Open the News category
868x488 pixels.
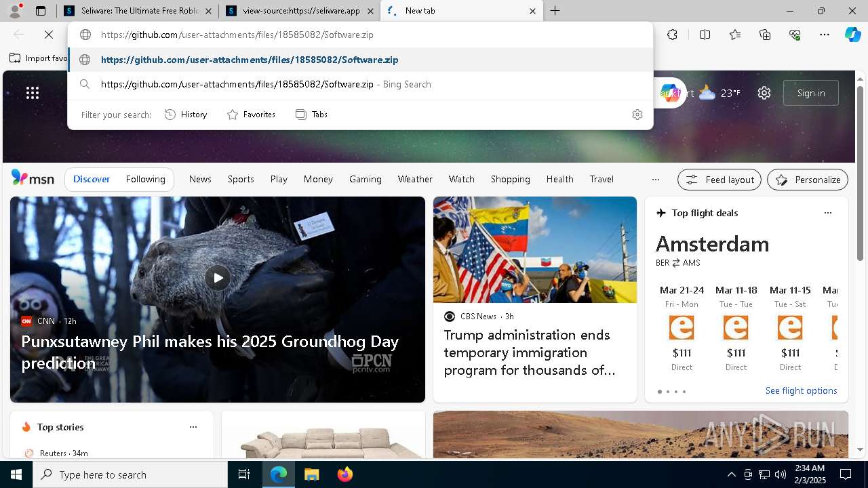[x=200, y=179]
